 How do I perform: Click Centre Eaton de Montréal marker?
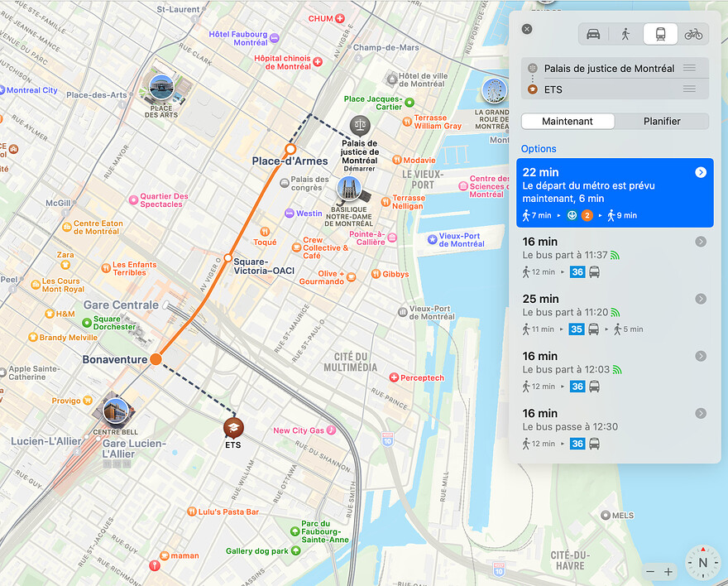(x=67, y=227)
